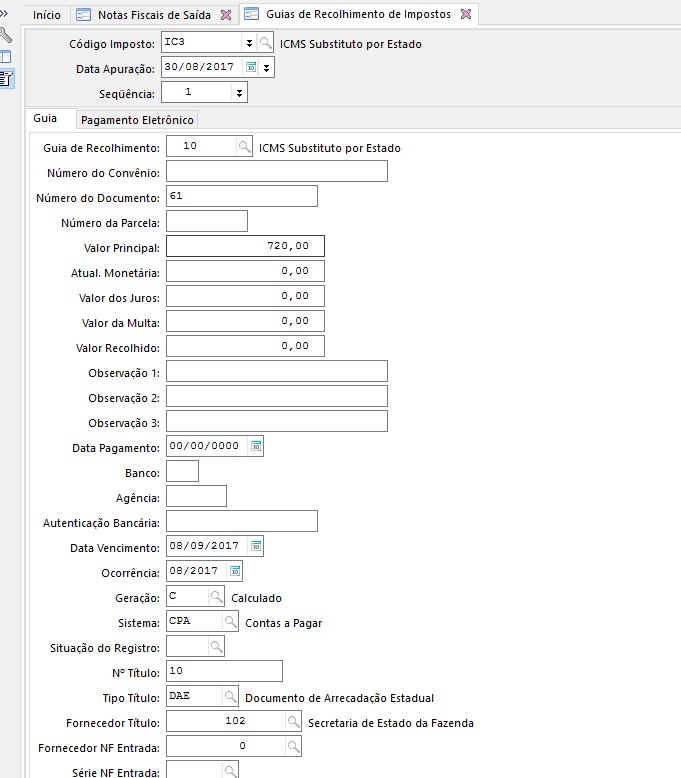Open lookup for Tipo Título field

[230, 696]
